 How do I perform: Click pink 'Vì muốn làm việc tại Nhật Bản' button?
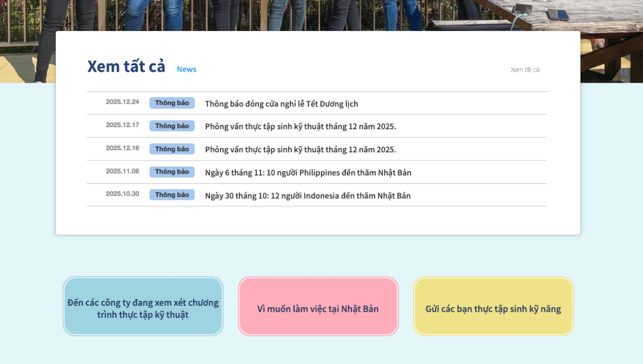(318, 306)
